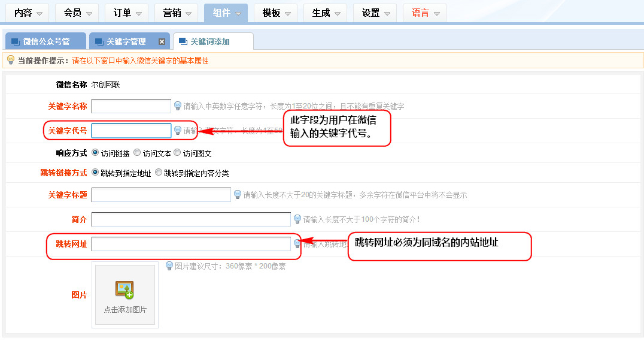The image size is (644, 362).
Task: Switch to the 微信公众号管 tab
Action: [x=46, y=41]
